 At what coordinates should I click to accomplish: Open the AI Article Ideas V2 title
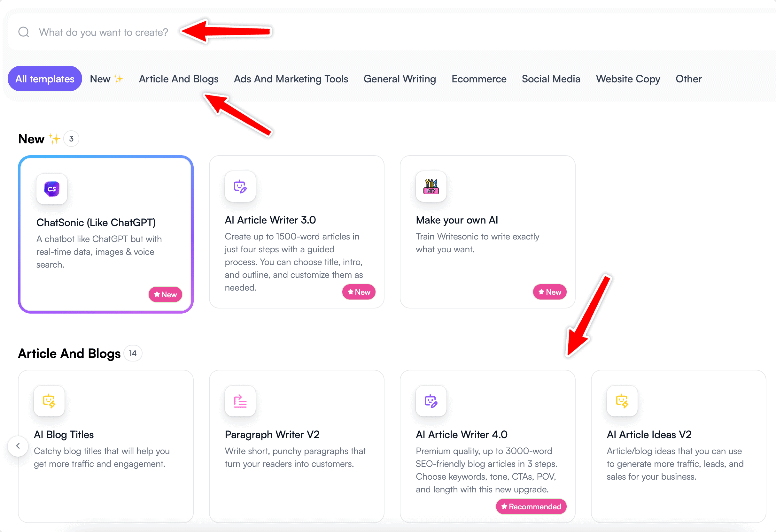649,435
